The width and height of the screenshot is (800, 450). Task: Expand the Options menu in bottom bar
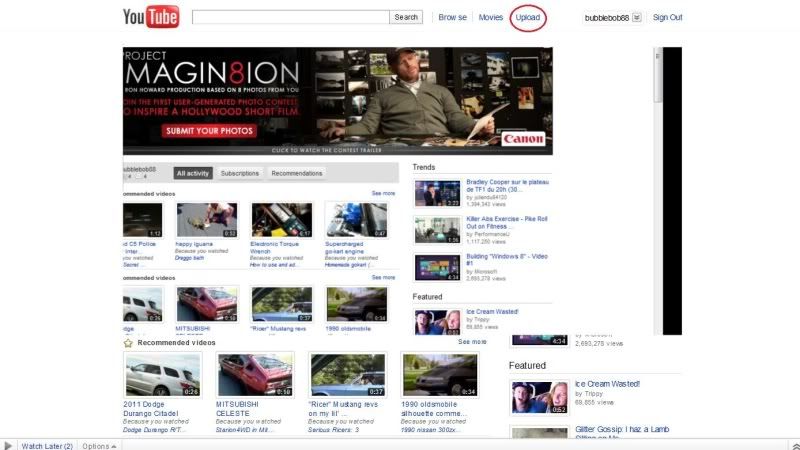click(x=99, y=446)
